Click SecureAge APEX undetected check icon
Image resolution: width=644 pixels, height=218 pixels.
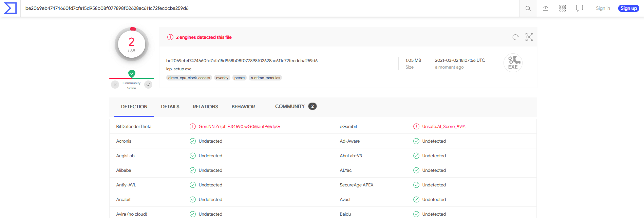tap(416, 185)
